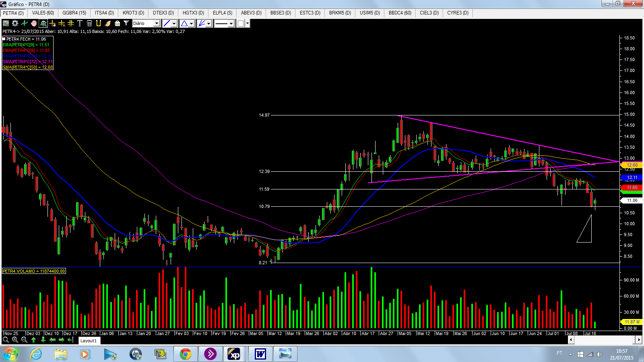The width and height of the screenshot is (644, 362).
Task: Click the EMA|PETR4*C[9] = 11.51 legend entry
Action: coord(26,45)
